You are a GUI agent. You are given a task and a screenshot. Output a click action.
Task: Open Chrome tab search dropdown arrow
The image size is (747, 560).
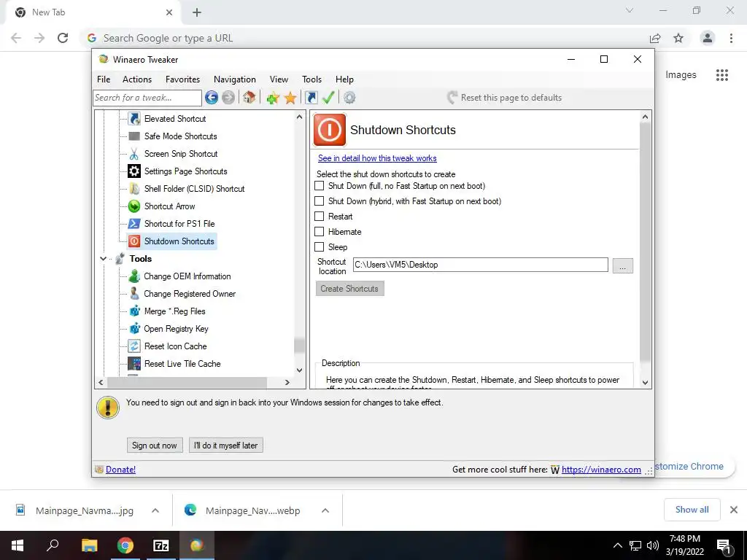630,10
